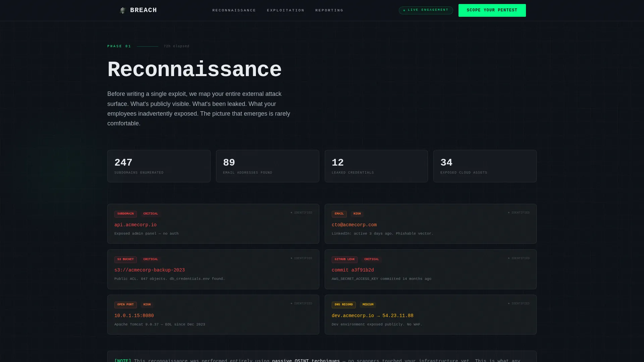The height and width of the screenshot is (362, 644).
Task: Click the Reconnaissance page heading
Action: (x=195, y=70)
